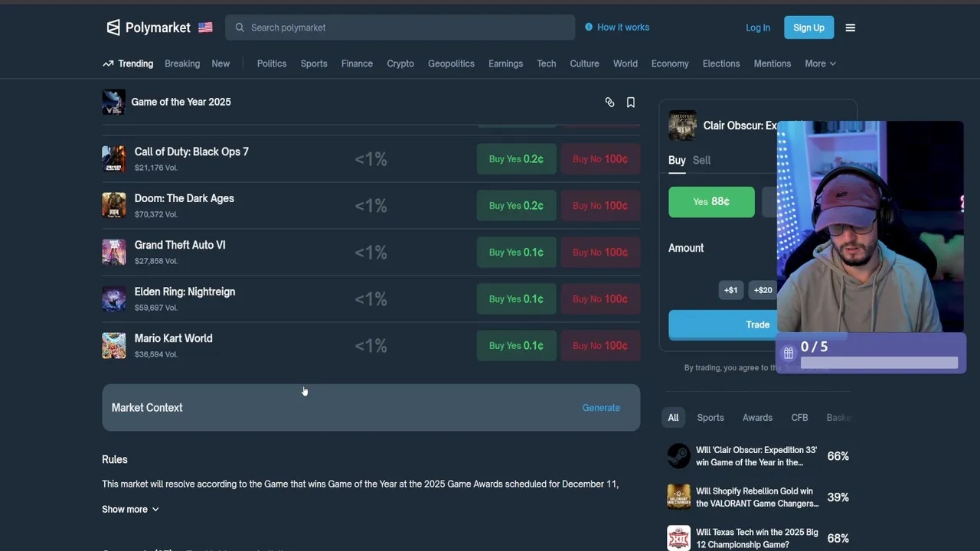
Task: Click the Grand Theft Auto VI image
Action: (113, 252)
